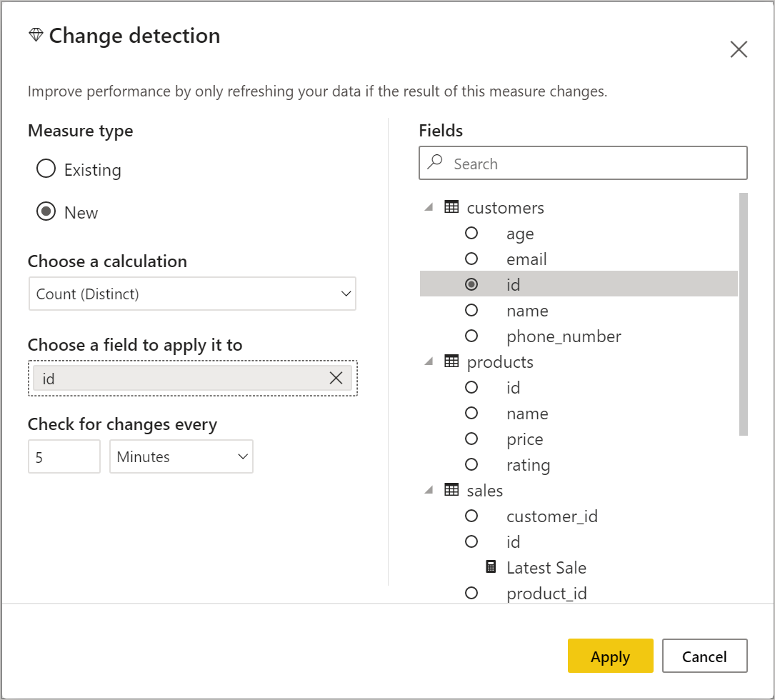Select the price field under products

pyautogui.click(x=471, y=439)
